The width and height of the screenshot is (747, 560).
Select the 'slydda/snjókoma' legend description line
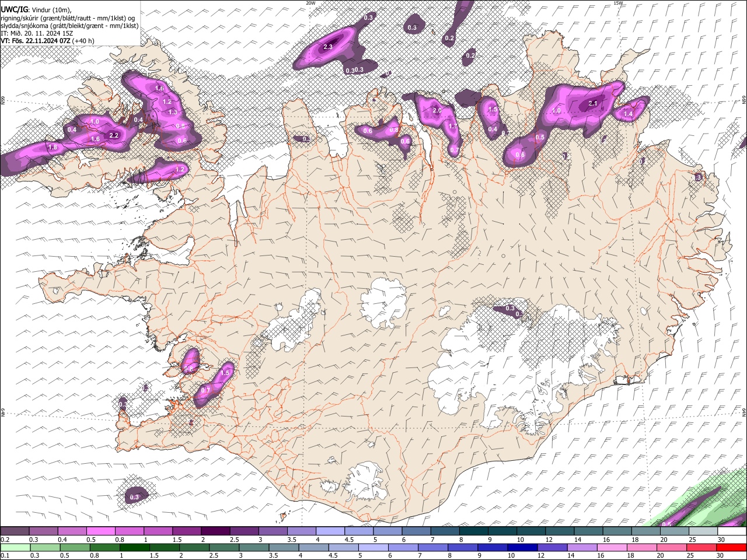click(69, 25)
